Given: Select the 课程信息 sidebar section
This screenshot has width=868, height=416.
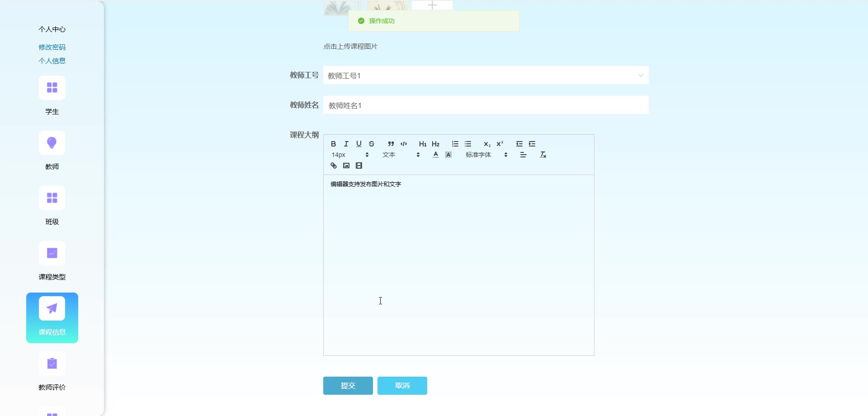Looking at the screenshot, I should pos(52,318).
